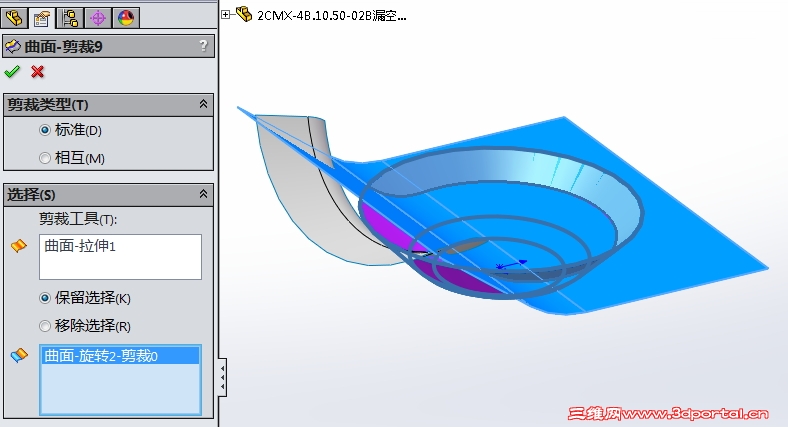Choose the 保留选择(K) option
The image size is (788, 427).
[x=45, y=298]
